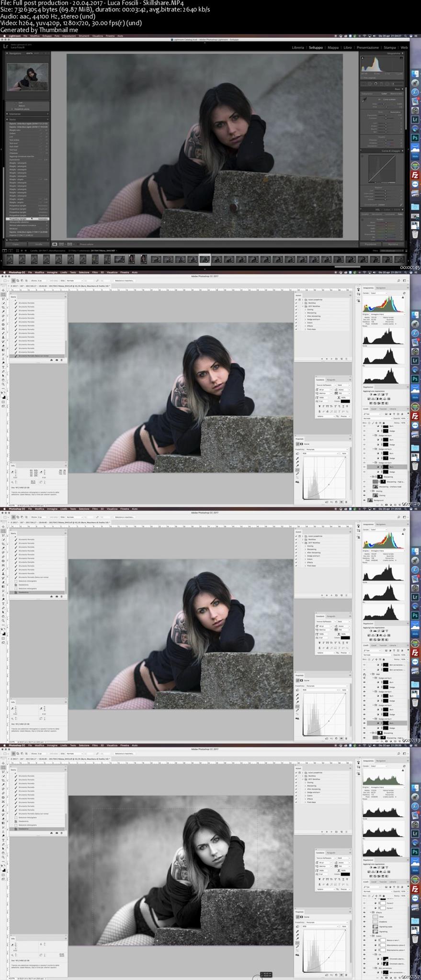The width and height of the screenshot is (421, 980).
Task: Select highlighted Deseleziona history state in 00:02:13 frame
Action: point(37,592)
